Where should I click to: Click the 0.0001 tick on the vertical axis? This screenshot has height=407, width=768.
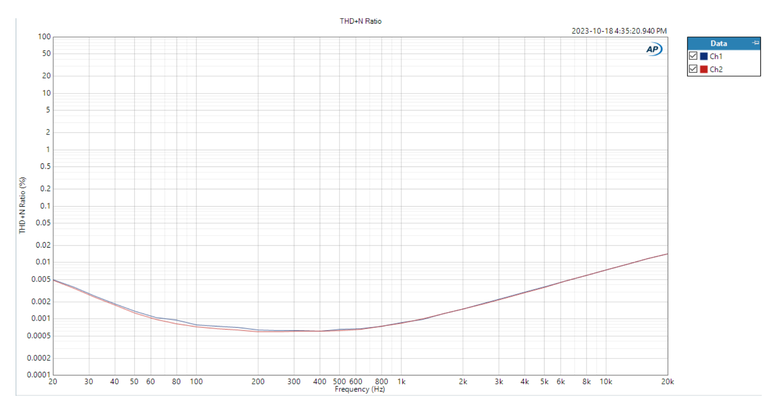tap(37, 375)
